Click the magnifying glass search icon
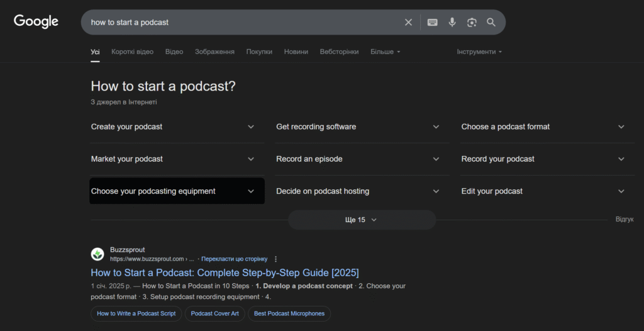644x331 pixels. coord(491,22)
